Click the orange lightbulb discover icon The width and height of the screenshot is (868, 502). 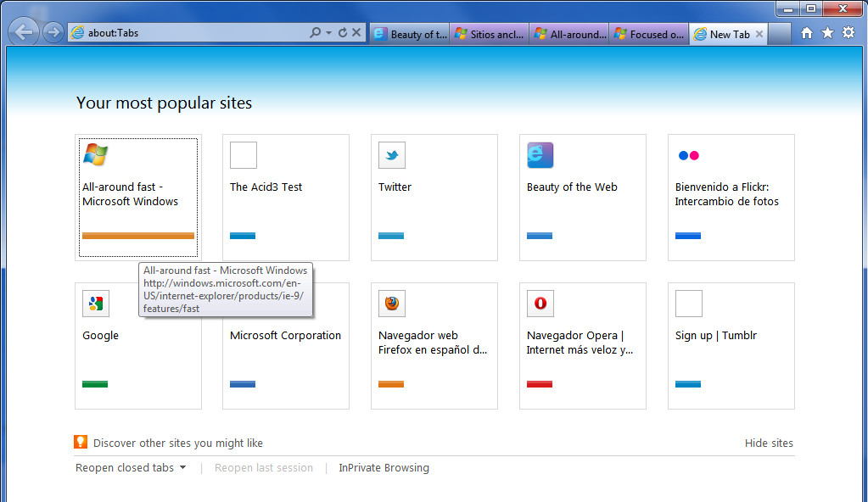pos(81,442)
